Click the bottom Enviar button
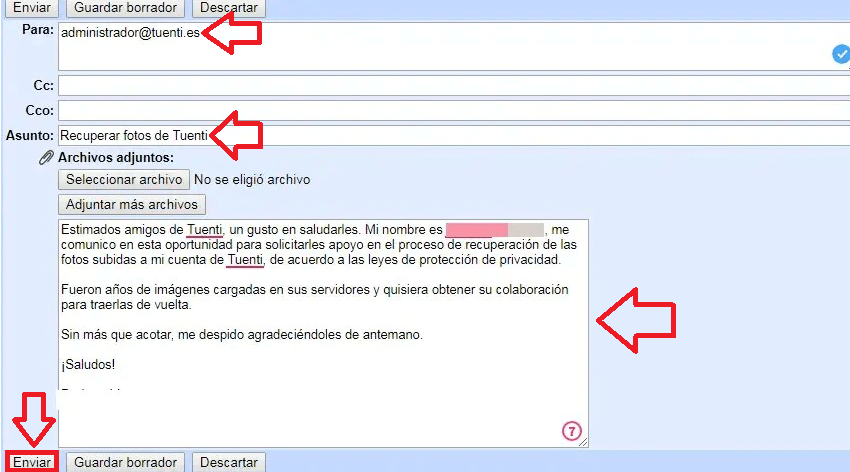 pos(32,462)
